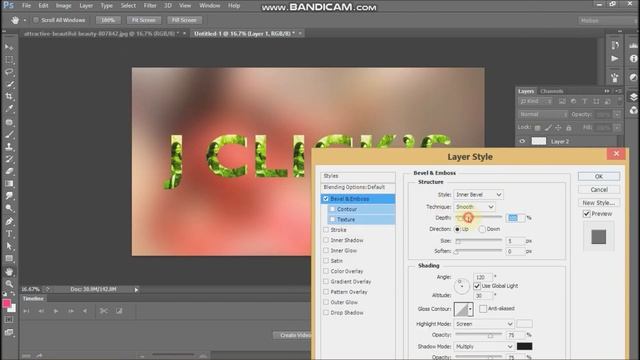
Task: Select the Eyedropper tool
Action: pyautogui.click(x=9, y=109)
